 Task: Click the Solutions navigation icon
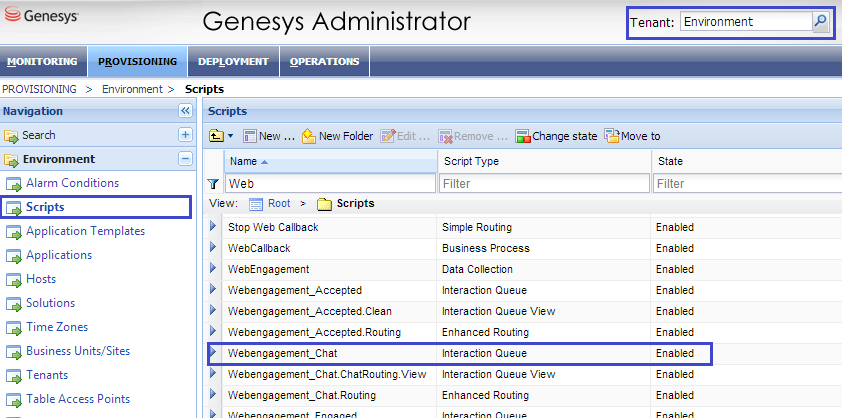click(x=13, y=304)
